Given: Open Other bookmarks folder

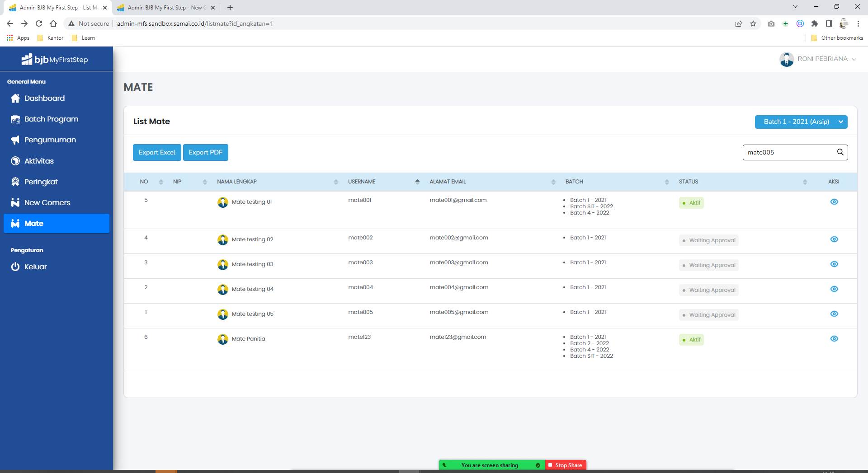Looking at the screenshot, I should point(837,38).
